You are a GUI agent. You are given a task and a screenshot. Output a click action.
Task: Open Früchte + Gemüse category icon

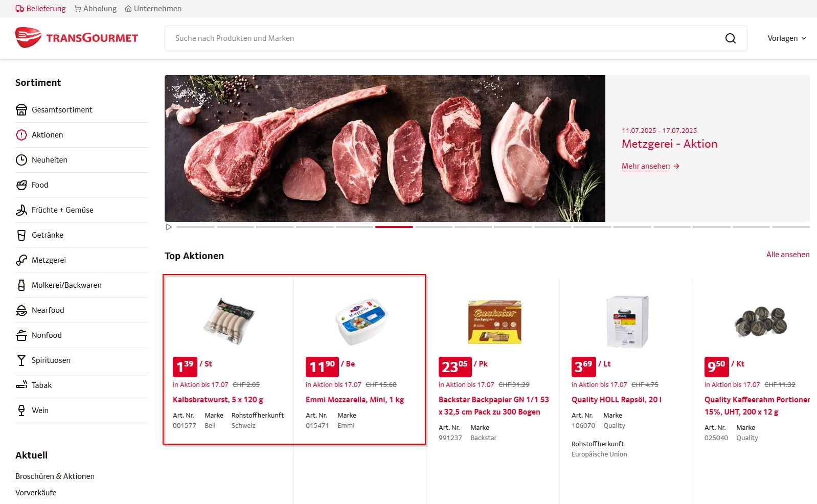21,210
